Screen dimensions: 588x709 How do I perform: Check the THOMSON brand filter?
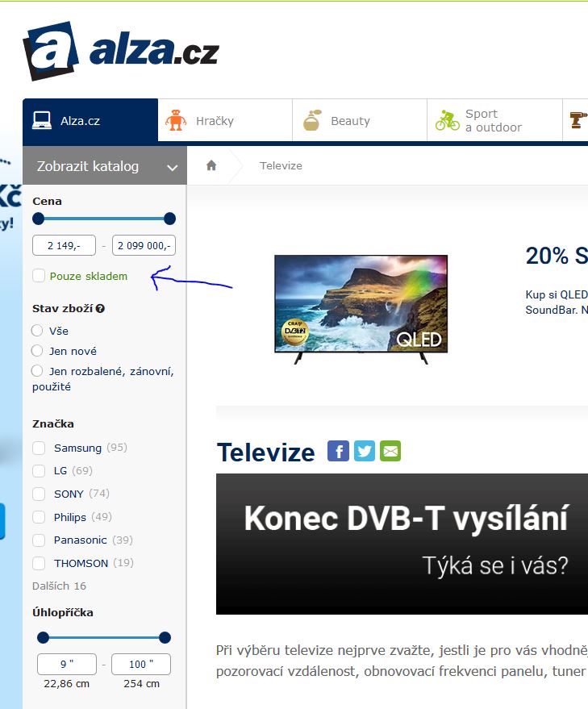tap(39, 563)
